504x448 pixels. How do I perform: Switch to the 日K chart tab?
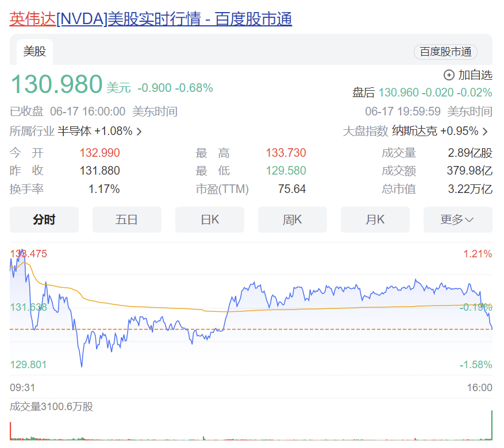[x=210, y=219]
